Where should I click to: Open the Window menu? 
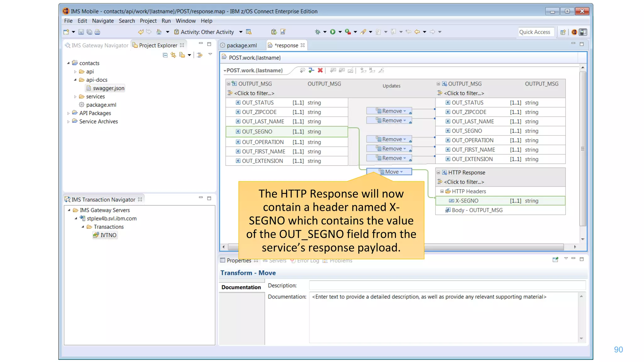point(186,21)
